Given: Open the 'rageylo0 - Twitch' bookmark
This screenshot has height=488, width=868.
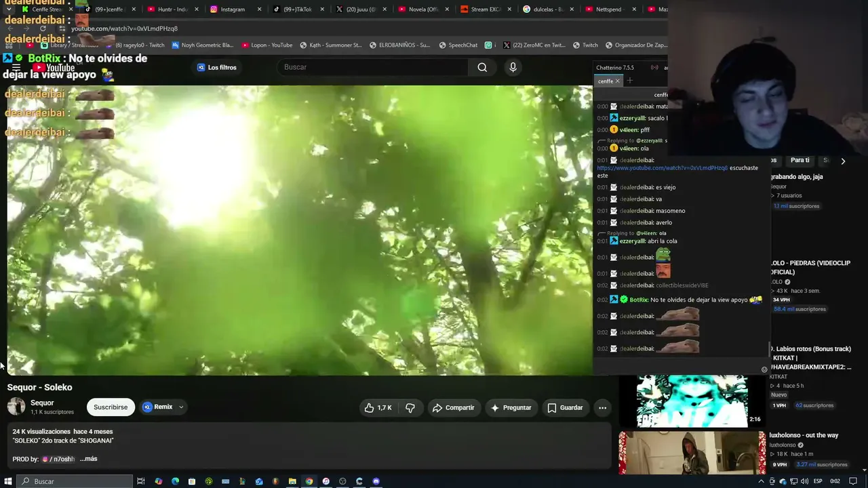Looking at the screenshot, I should pyautogui.click(x=135, y=45).
